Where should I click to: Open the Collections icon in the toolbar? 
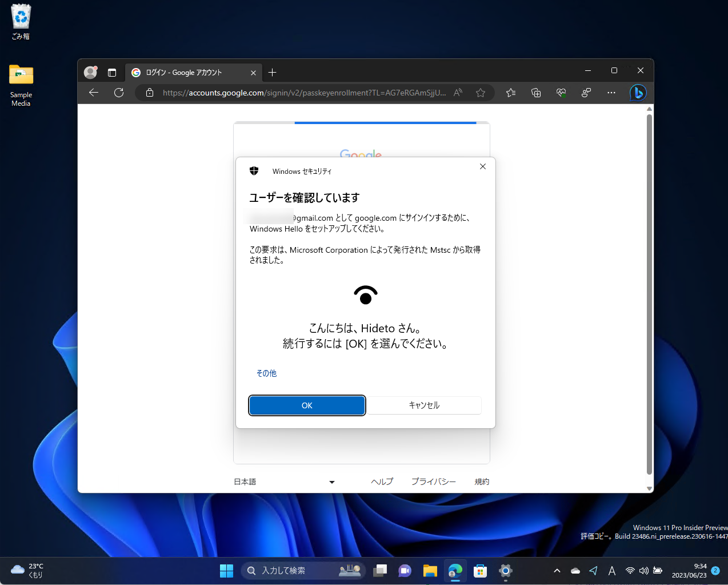(x=536, y=93)
